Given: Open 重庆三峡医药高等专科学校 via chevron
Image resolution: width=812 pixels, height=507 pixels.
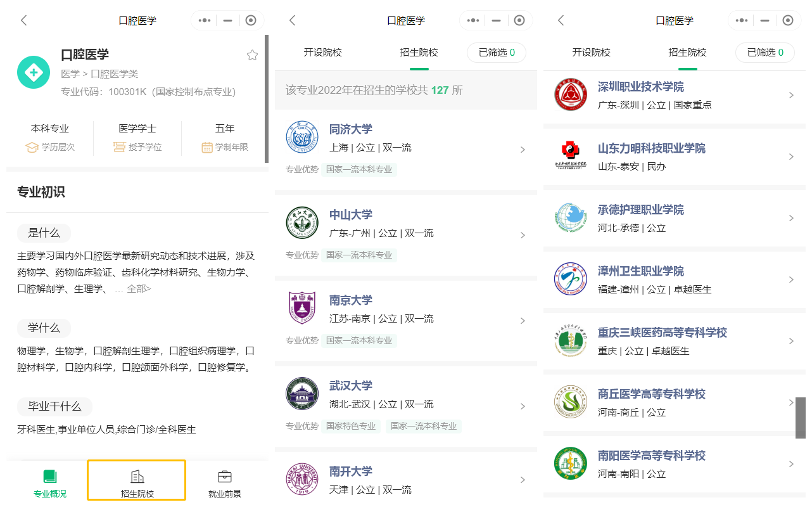Looking at the screenshot, I should (791, 341).
